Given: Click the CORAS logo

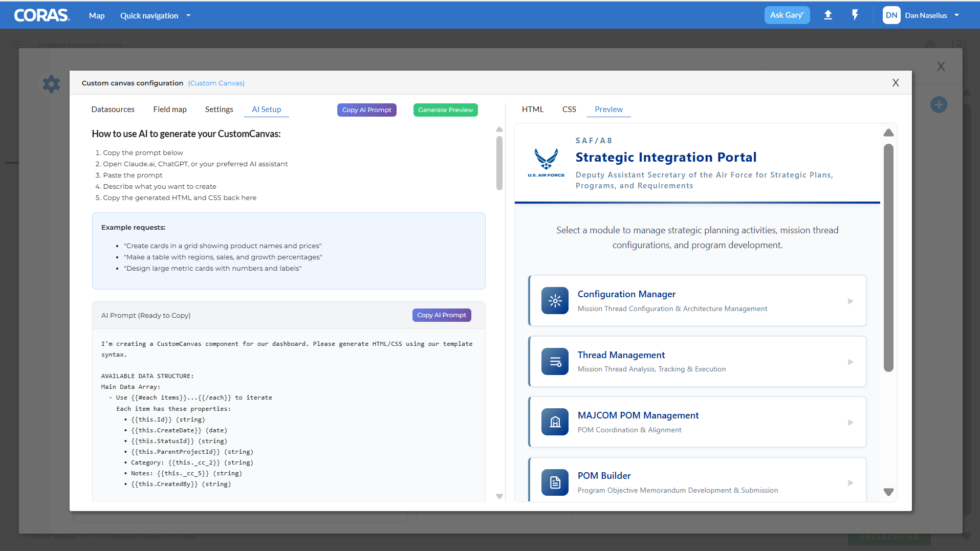Looking at the screenshot, I should [x=41, y=15].
